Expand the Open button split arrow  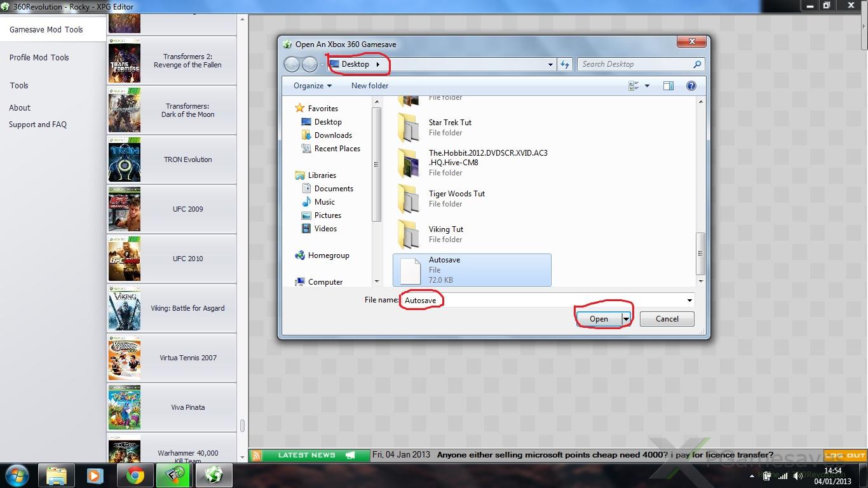(626, 319)
